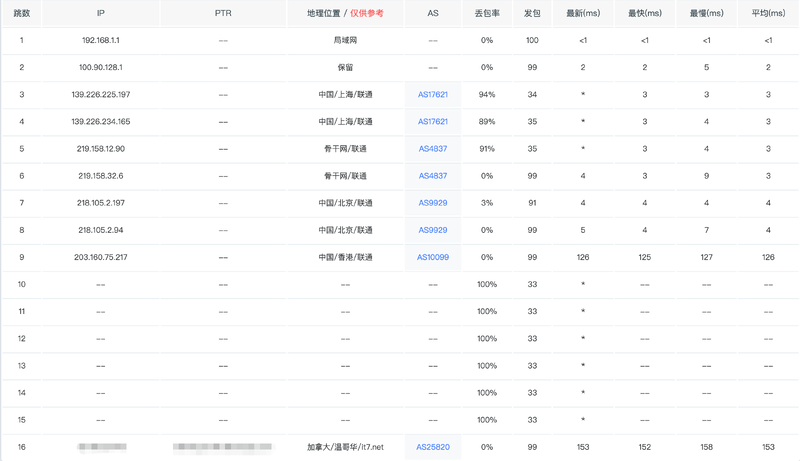
Task: Click the hop number 16 cell
Action: 21,447
